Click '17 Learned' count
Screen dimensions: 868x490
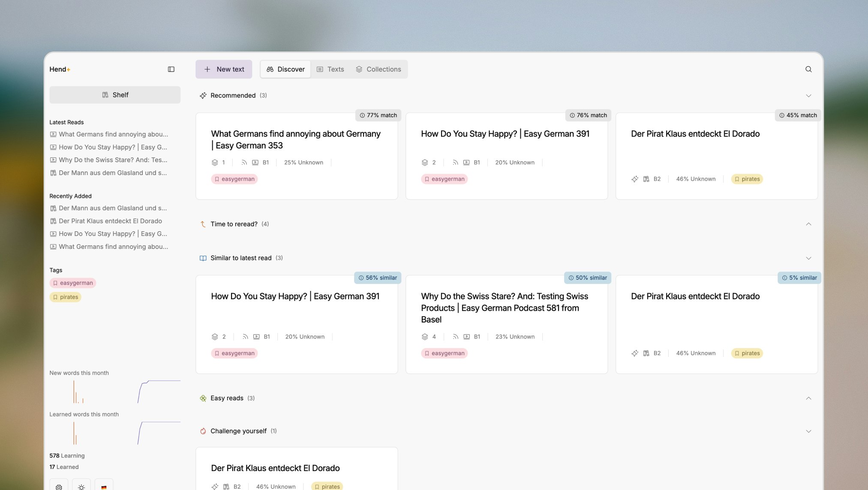[x=64, y=467]
